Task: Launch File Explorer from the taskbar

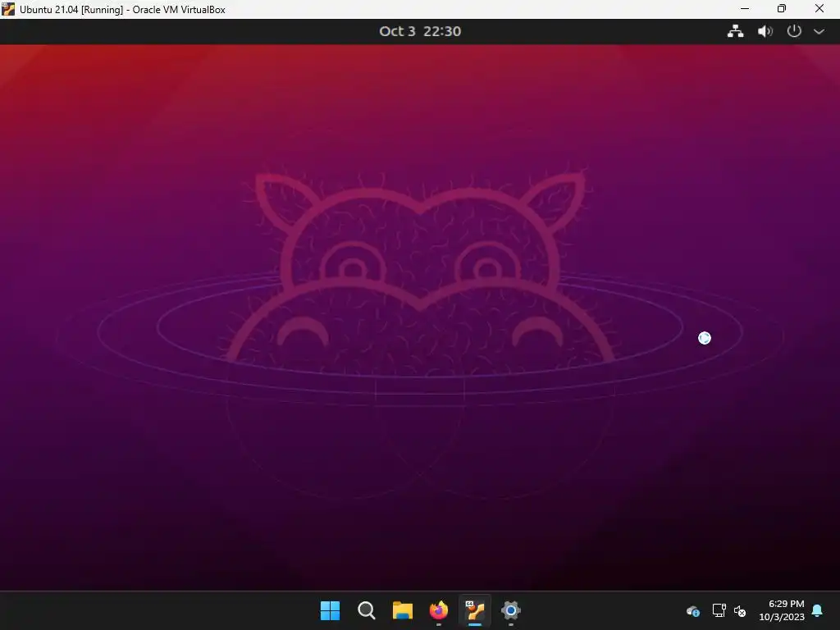Action: (x=402, y=610)
